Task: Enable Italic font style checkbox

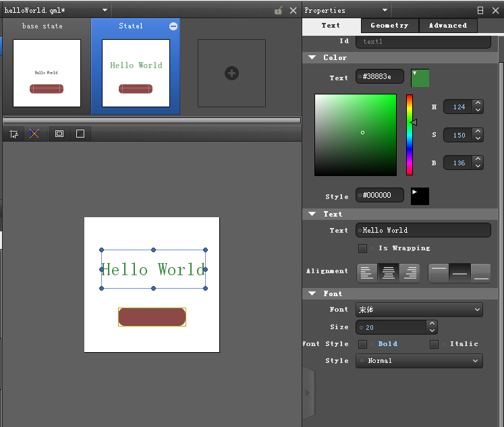Action: point(435,344)
